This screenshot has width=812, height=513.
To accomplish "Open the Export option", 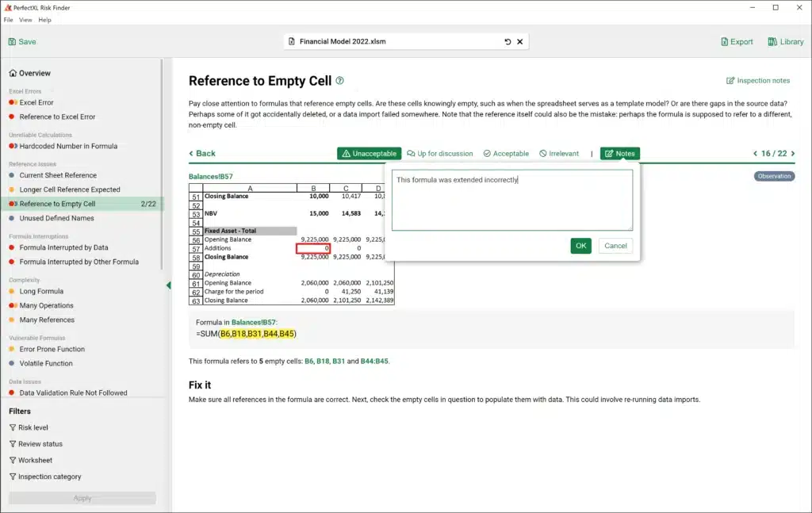I will point(737,42).
